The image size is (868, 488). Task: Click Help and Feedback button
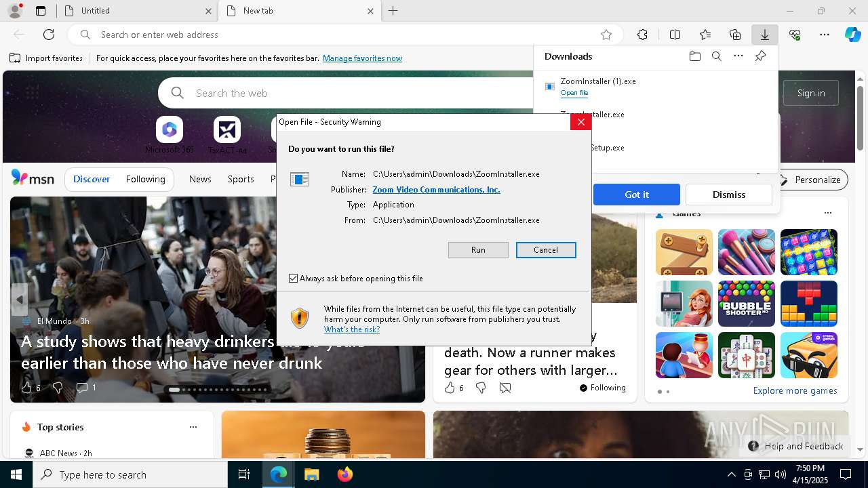pos(796,446)
